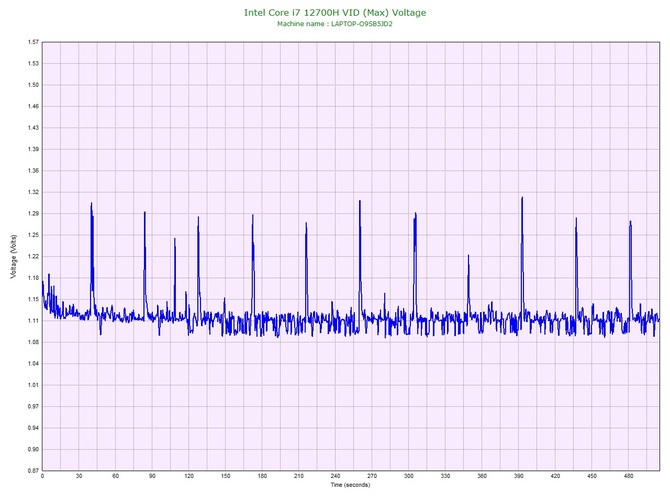Select the 'Time (seconds)' axis title
Viewport: 670px width, 502px height.
tap(350, 485)
